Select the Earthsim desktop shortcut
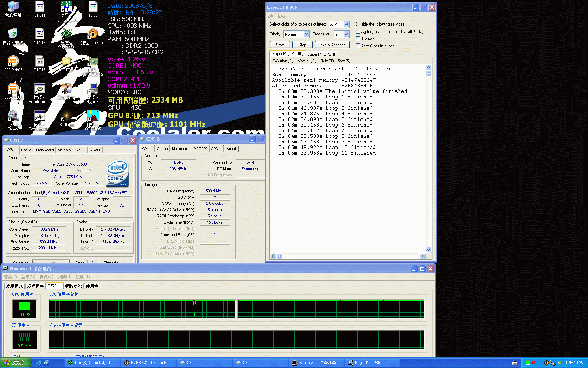Viewport: 588px width, 368px height. coord(66,118)
